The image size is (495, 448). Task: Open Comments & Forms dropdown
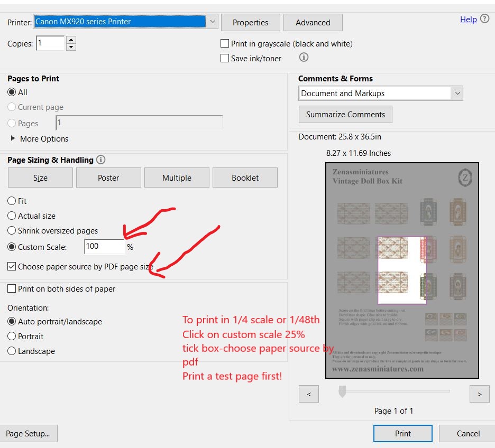coord(457,94)
